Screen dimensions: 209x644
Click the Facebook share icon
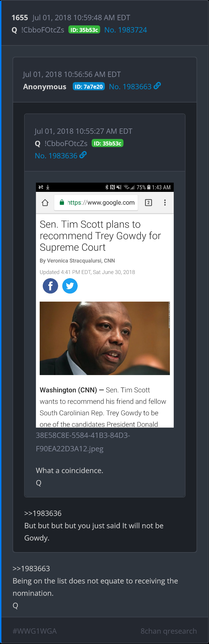(x=50, y=286)
